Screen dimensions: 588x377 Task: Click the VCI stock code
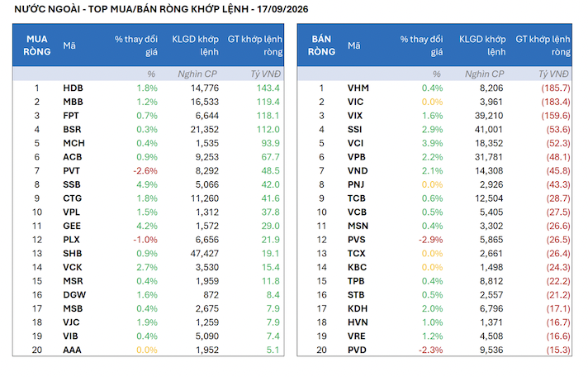[355, 143]
